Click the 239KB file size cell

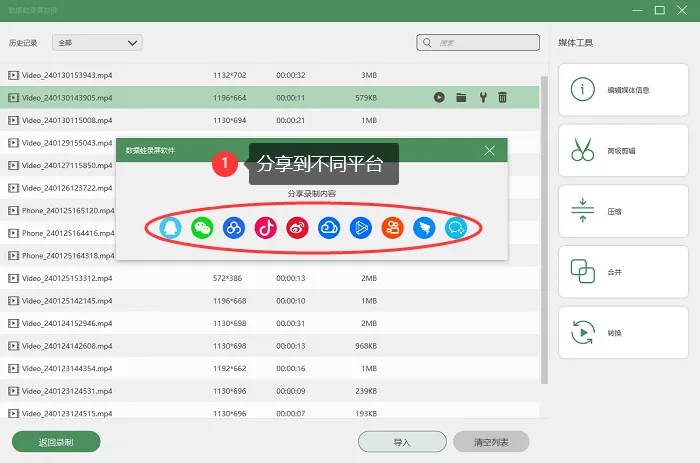366,391
